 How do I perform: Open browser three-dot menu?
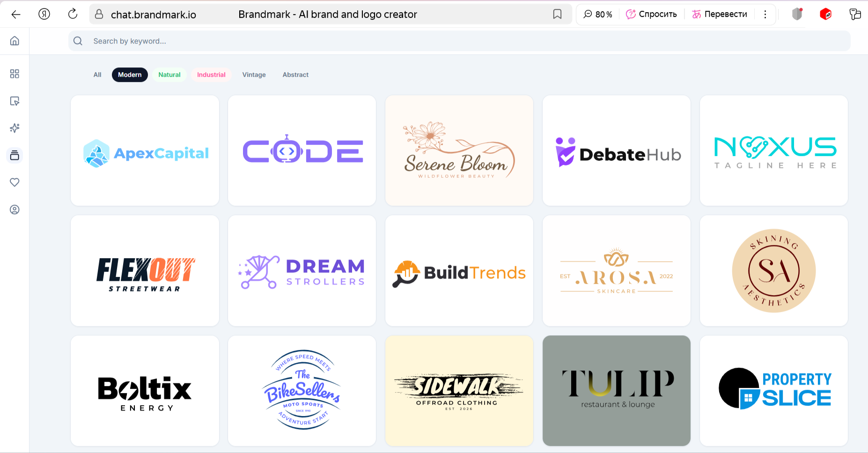765,14
